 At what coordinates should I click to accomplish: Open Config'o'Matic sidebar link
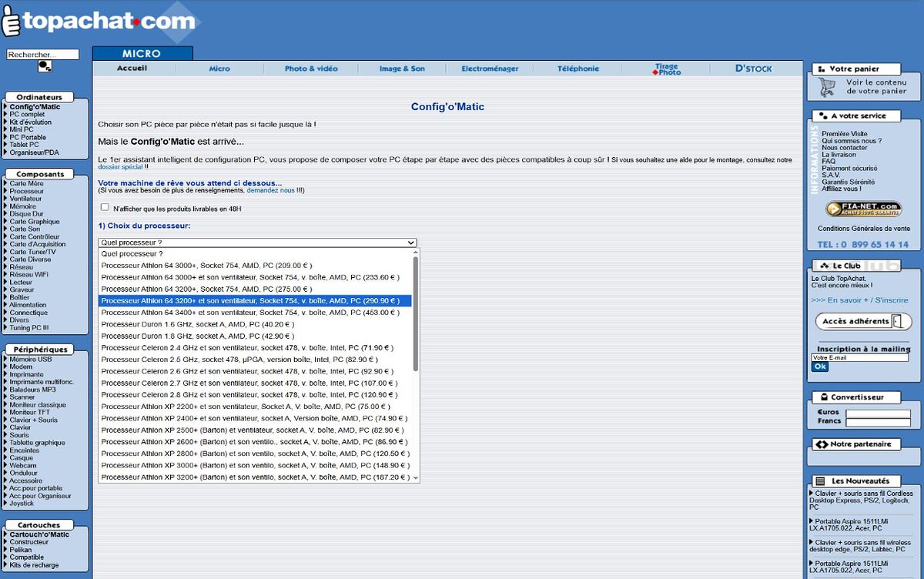coord(35,107)
